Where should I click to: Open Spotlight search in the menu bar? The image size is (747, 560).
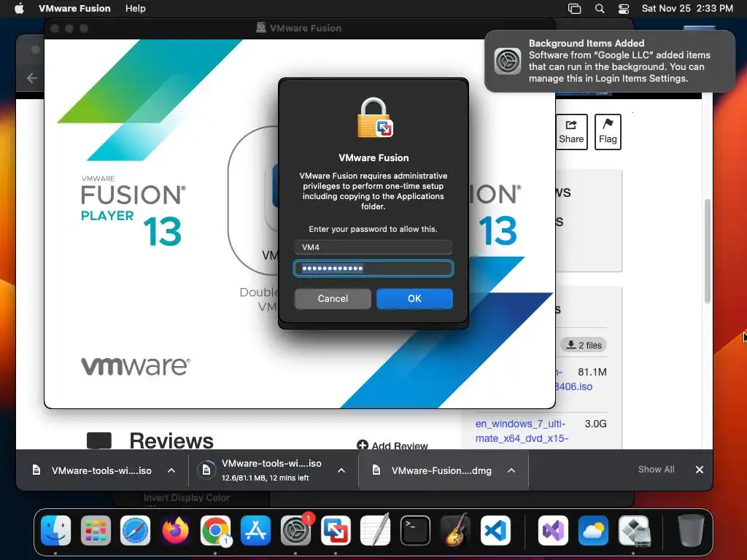600,9
